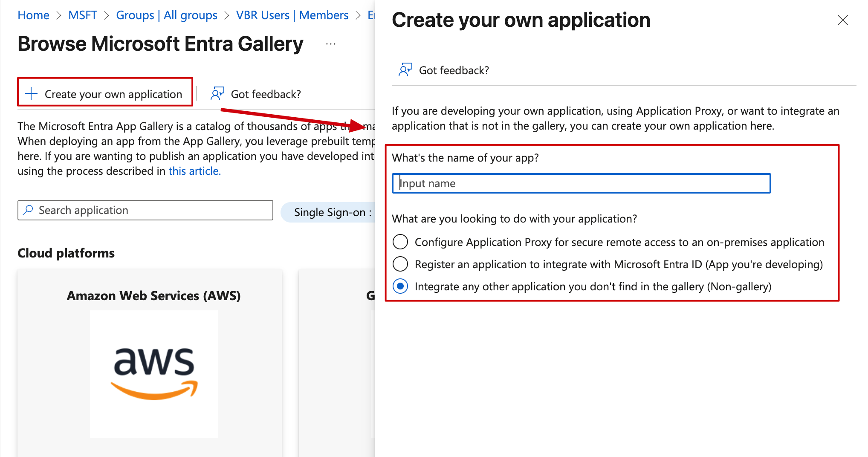Open the Groups | All groups breadcrumb
The image size is (868, 457).
click(166, 15)
